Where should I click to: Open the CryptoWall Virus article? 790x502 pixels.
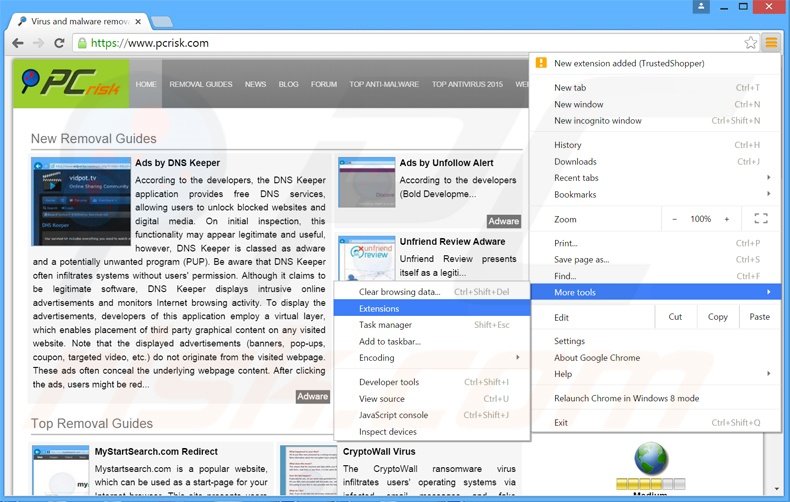(379, 452)
